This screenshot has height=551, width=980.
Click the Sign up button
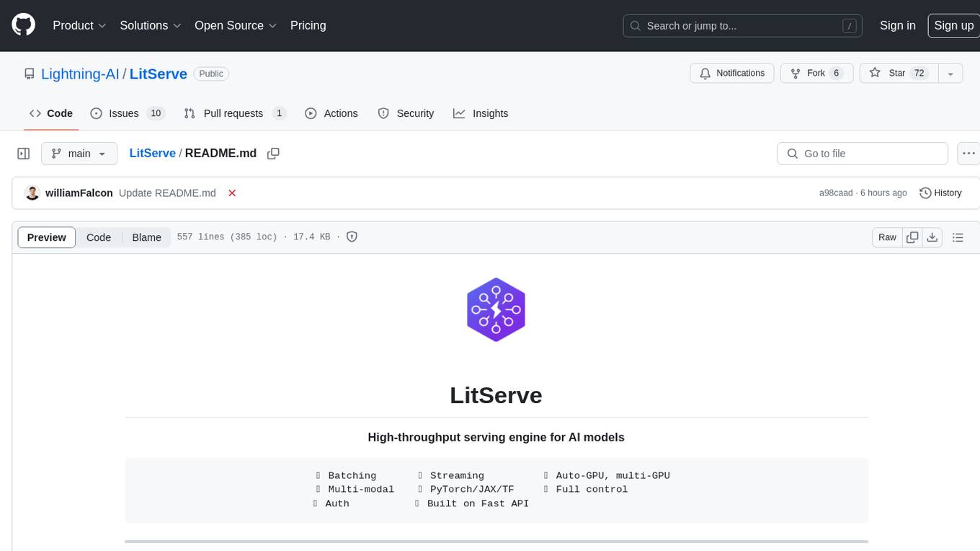[x=953, y=25]
